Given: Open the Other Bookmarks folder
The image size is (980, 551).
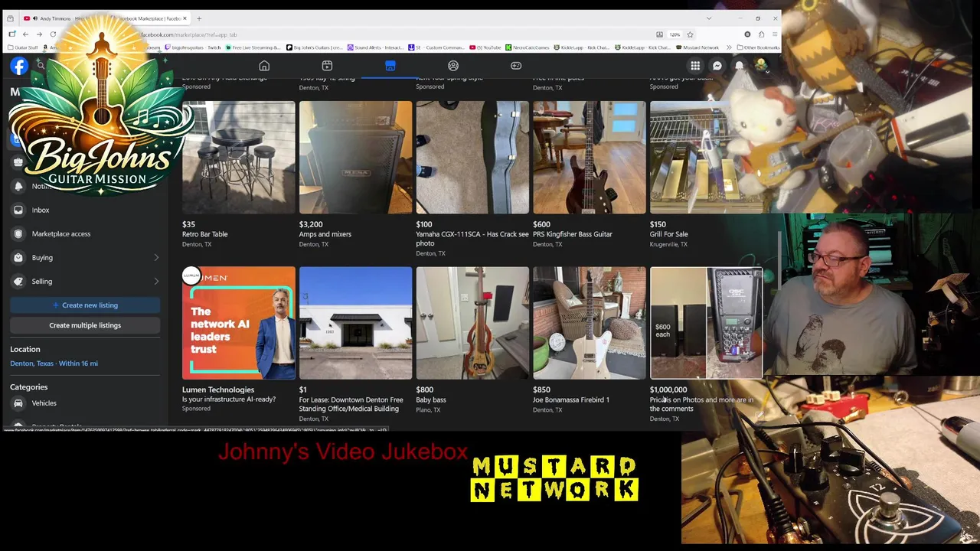Looking at the screenshot, I should point(758,47).
